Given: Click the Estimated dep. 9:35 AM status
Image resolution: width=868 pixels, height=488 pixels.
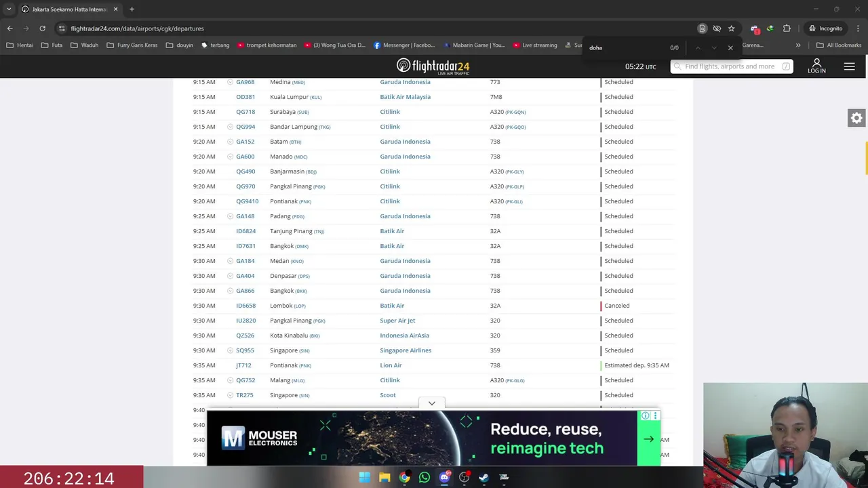Looking at the screenshot, I should [x=637, y=365].
